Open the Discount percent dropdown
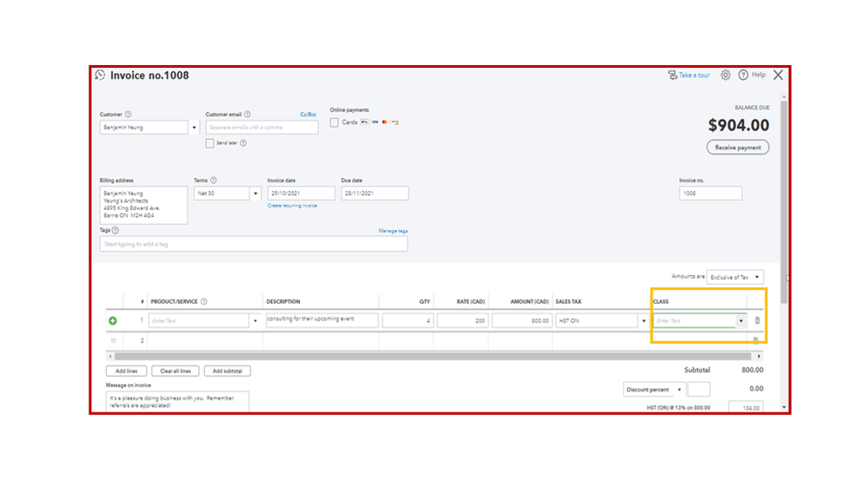This screenshot has height=488, width=868. tap(653, 390)
